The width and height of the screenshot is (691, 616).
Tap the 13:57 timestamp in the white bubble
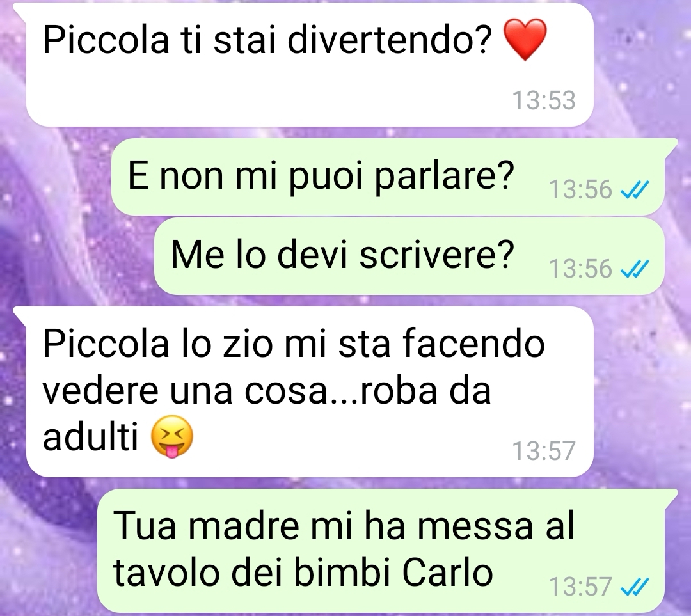click(x=544, y=451)
